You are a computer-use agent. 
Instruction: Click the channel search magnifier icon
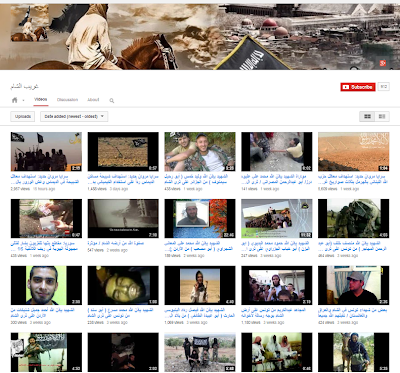[112, 100]
